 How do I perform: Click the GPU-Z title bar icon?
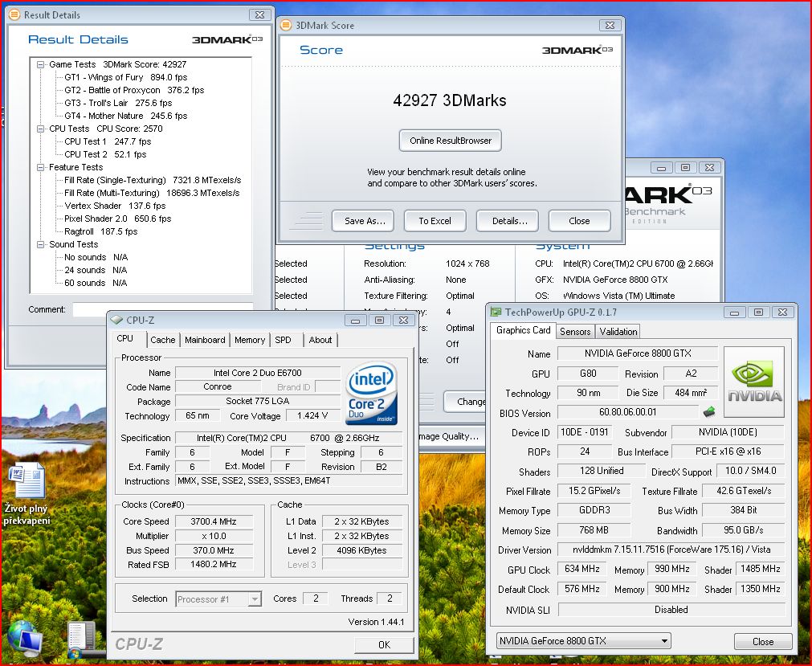[x=496, y=312]
